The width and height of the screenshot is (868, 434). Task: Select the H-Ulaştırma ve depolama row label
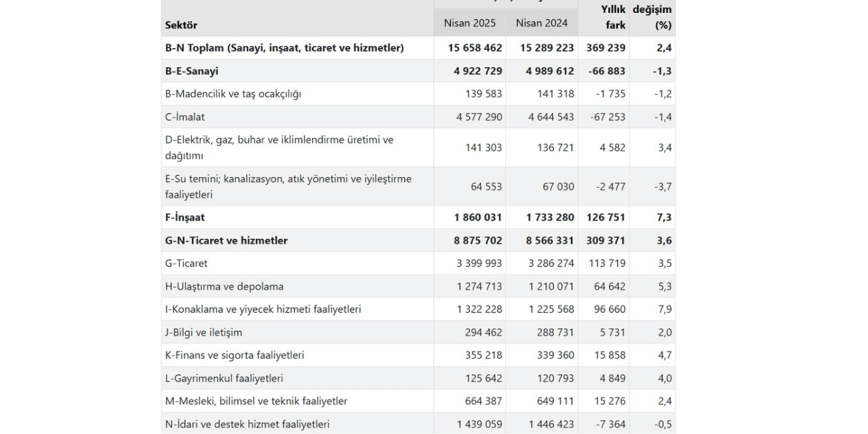click(224, 287)
